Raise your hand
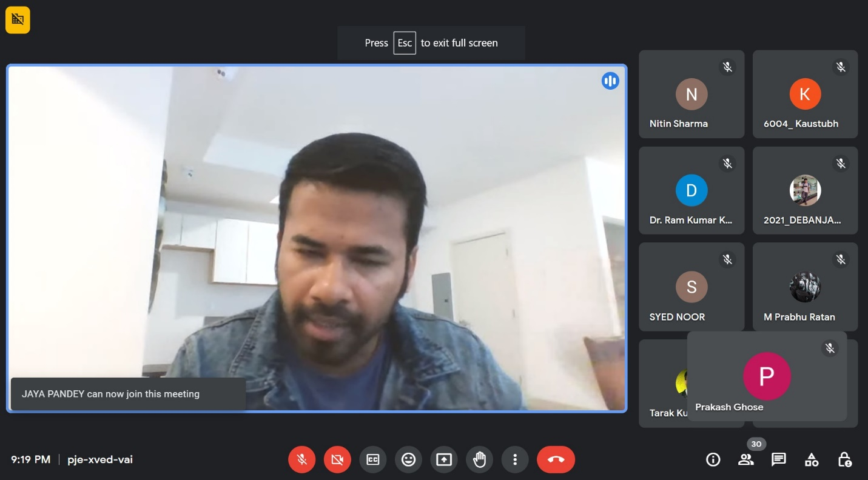Image resolution: width=868 pixels, height=480 pixels. [479, 460]
